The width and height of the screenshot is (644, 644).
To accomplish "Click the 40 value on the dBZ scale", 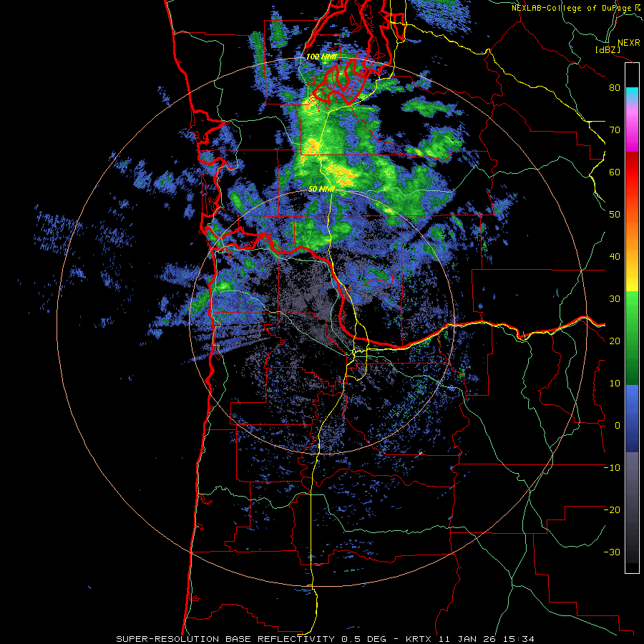I will pyautogui.click(x=615, y=257).
